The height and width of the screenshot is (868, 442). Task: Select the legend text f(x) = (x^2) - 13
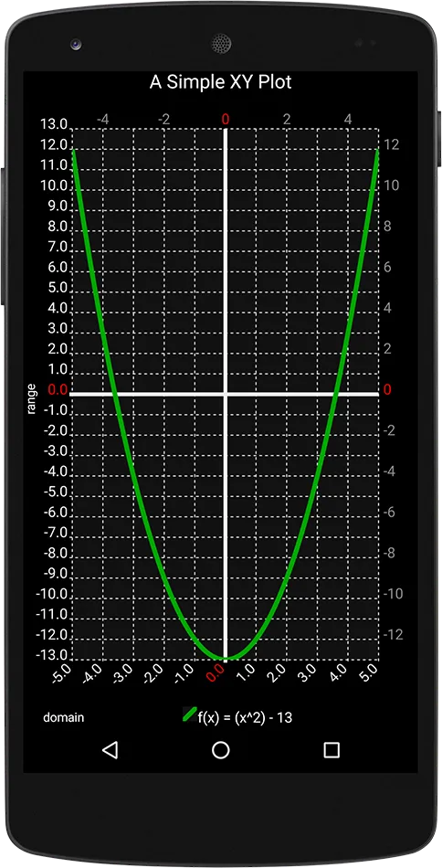click(245, 718)
